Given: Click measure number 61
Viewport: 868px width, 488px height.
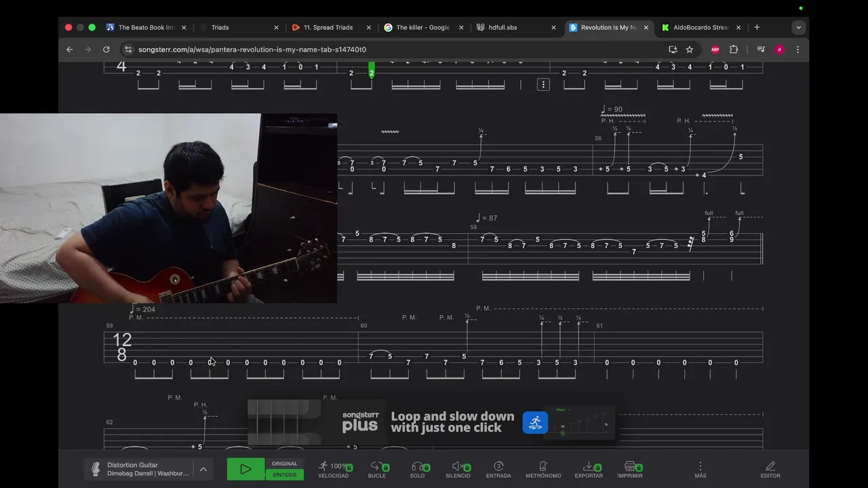Looking at the screenshot, I should coord(599,326).
